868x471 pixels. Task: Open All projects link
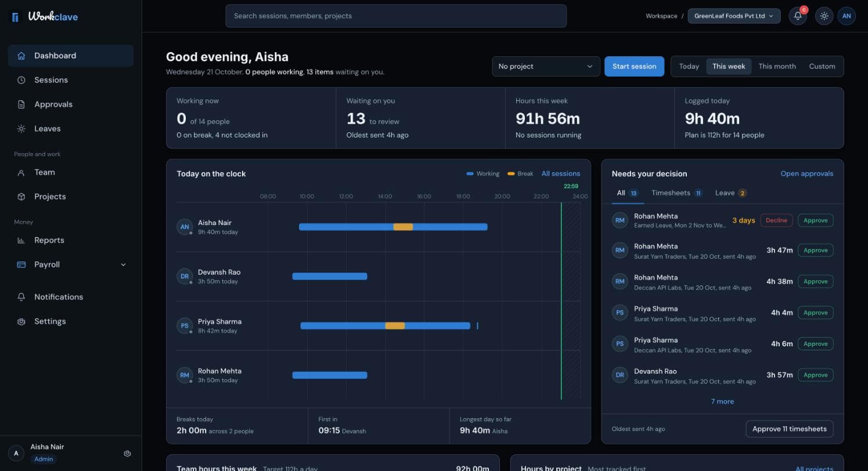(x=814, y=469)
